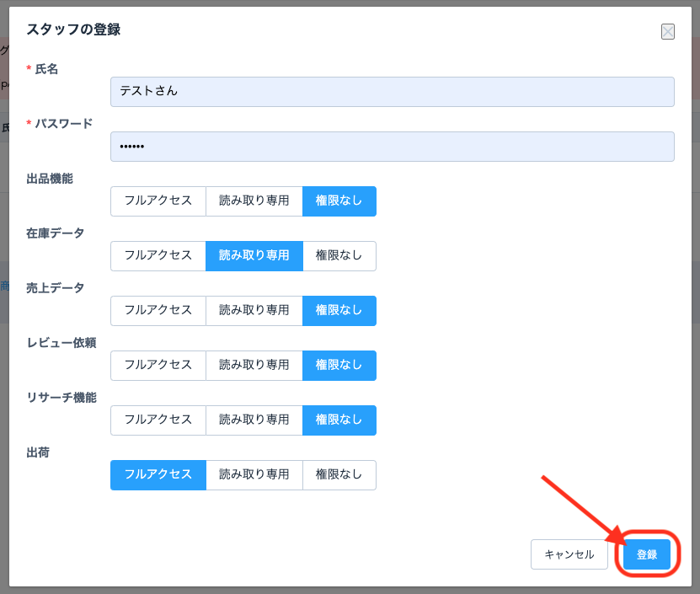
Task: Click the キャンセル button
Action: (569, 554)
